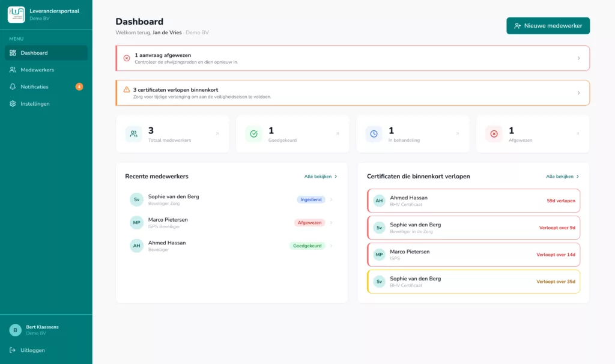Click the 'Verloopt over 35d' label
This screenshot has width=615, height=364.
(556, 282)
